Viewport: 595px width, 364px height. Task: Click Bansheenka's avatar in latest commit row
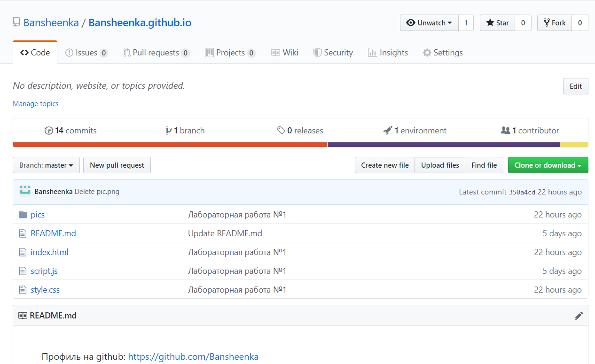click(x=25, y=191)
